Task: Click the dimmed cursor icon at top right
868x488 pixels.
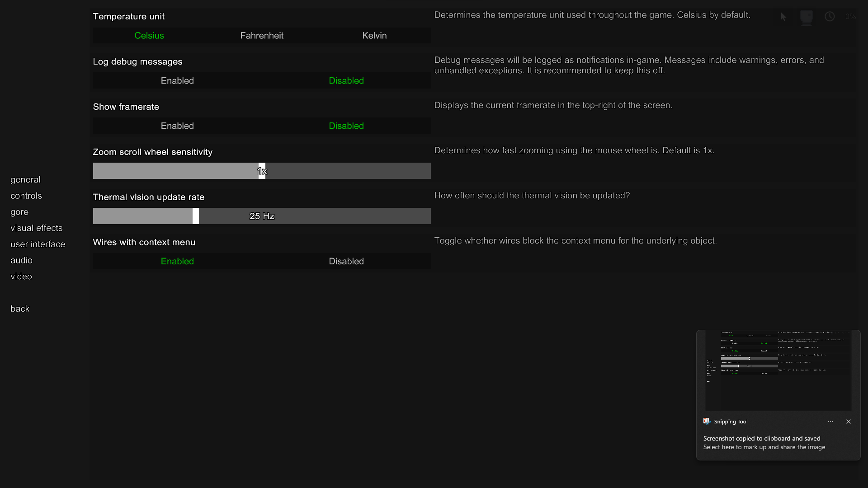Action: tap(783, 17)
